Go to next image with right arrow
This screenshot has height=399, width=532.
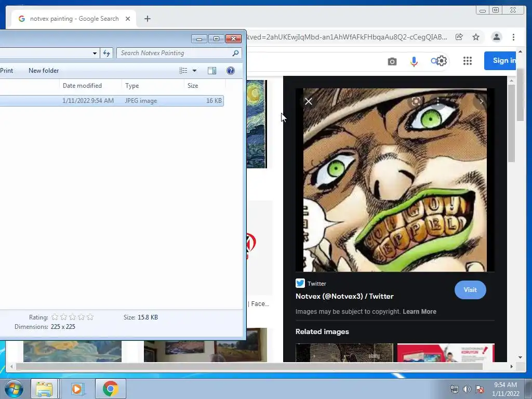coord(481,101)
